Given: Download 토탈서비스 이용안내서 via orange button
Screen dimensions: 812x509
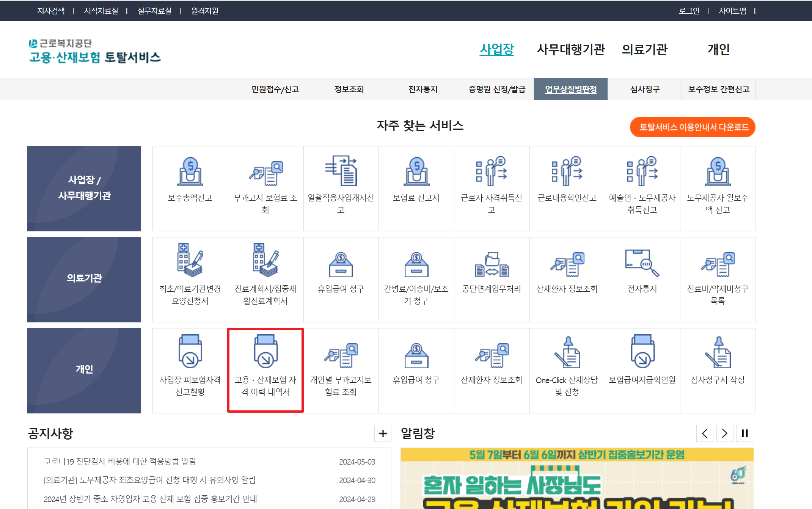Looking at the screenshot, I should 692,127.
